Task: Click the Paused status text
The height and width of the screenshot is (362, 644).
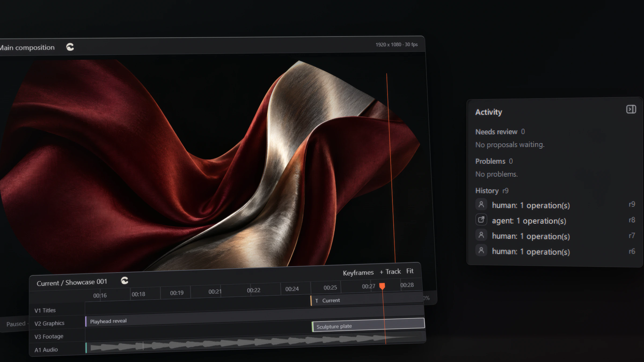Action: 16,324
